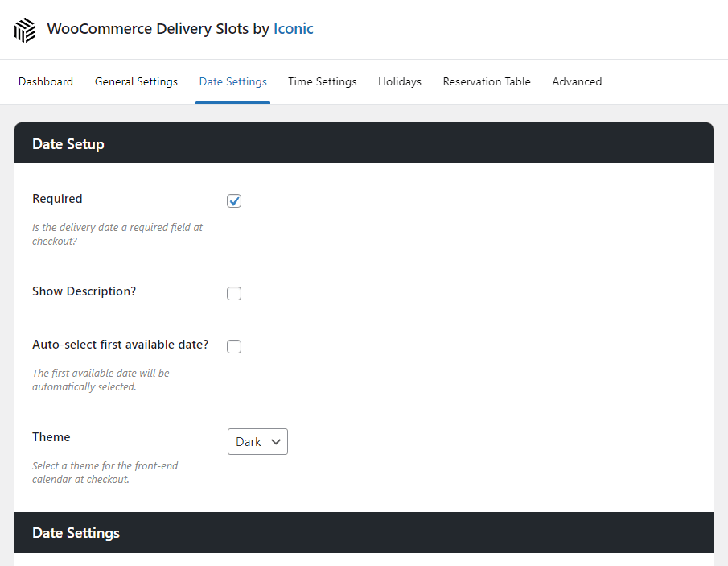Image resolution: width=728 pixels, height=566 pixels.
Task: Switch to Reservation Table tab
Action: (x=487, y=82)
